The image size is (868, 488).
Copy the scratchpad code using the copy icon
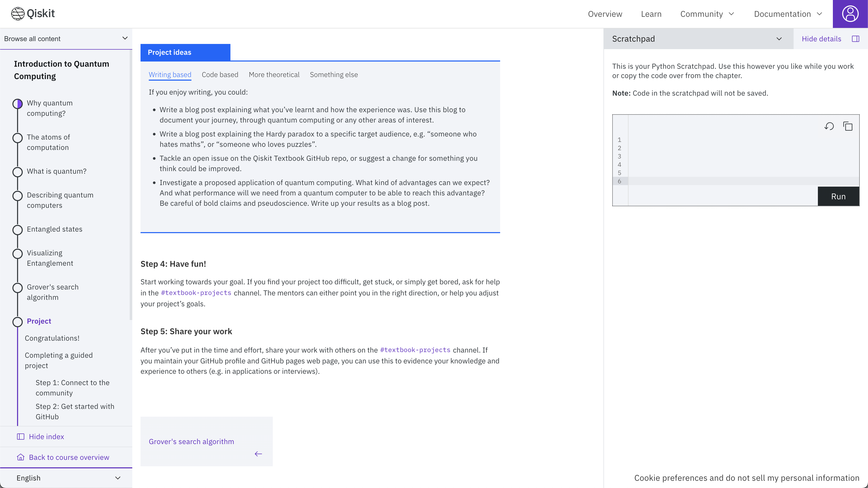click(848, 126)
